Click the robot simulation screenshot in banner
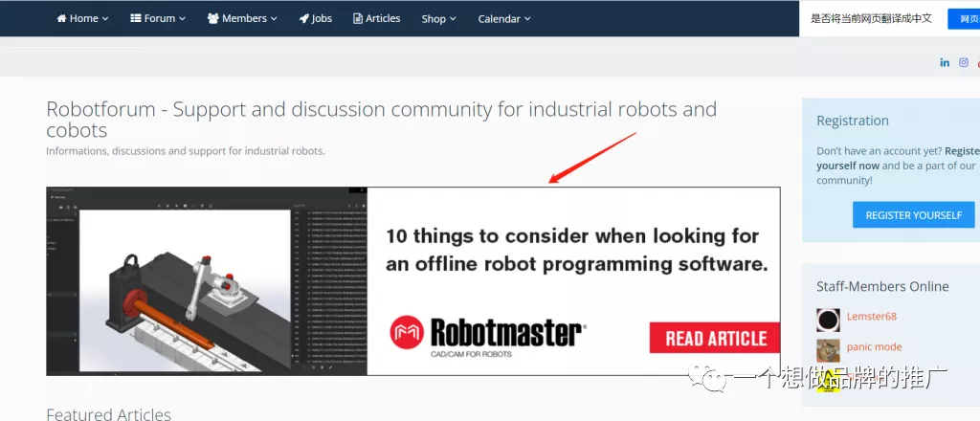The width and height of the screenshot is (980, 421). coord(207,281)
